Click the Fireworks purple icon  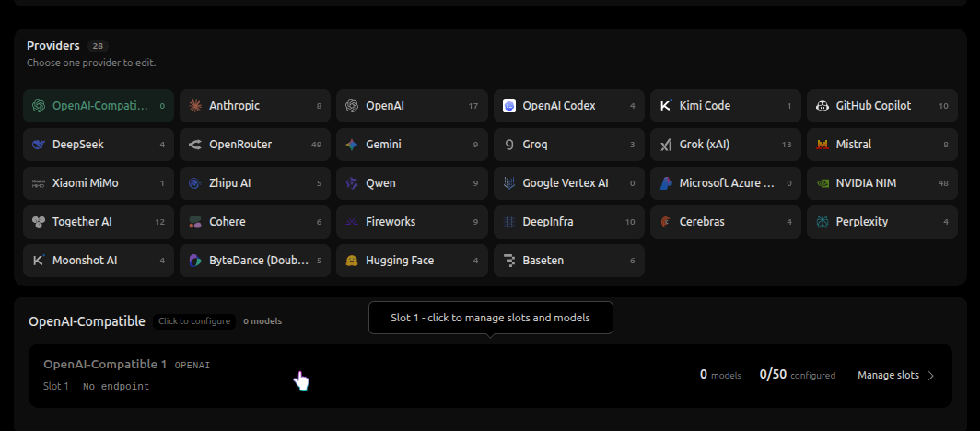(352, 222)
